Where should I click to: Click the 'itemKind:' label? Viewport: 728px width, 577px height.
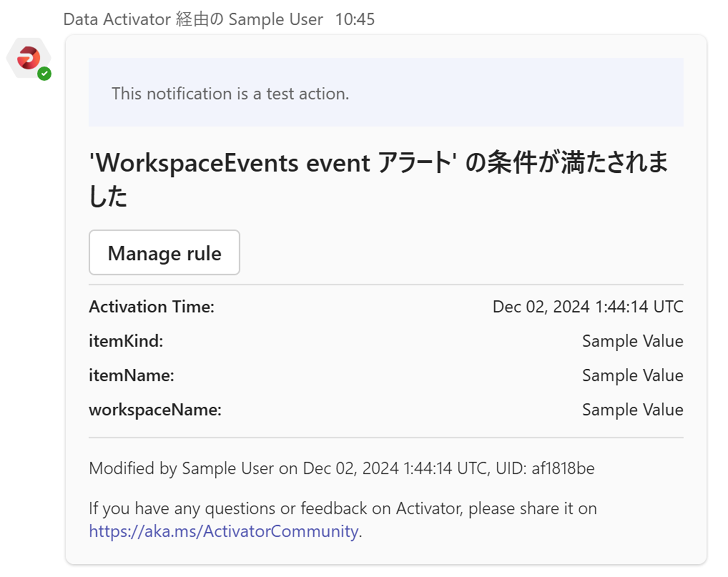tap(126, 341)
